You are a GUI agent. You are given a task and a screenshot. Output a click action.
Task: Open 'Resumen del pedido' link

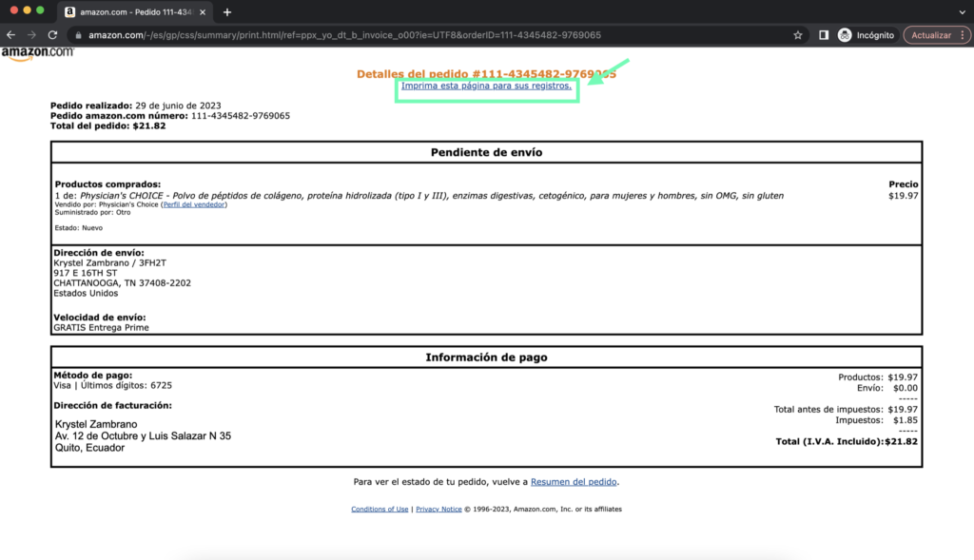575,481
